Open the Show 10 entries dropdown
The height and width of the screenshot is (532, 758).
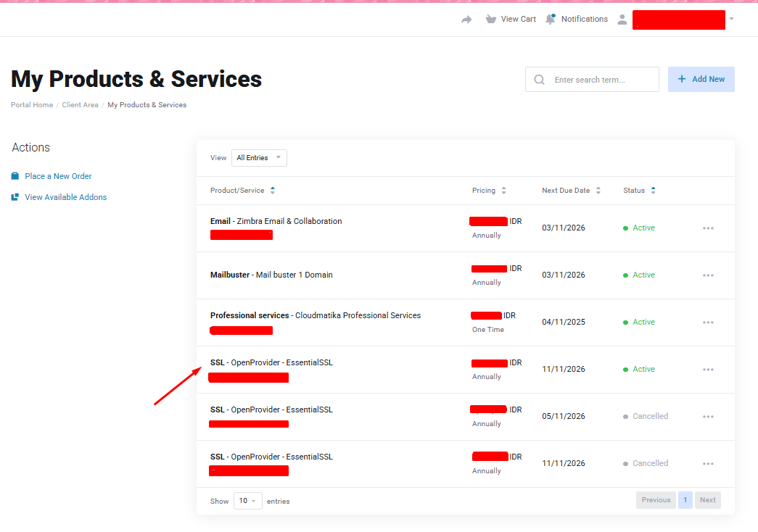click(247, 501)
